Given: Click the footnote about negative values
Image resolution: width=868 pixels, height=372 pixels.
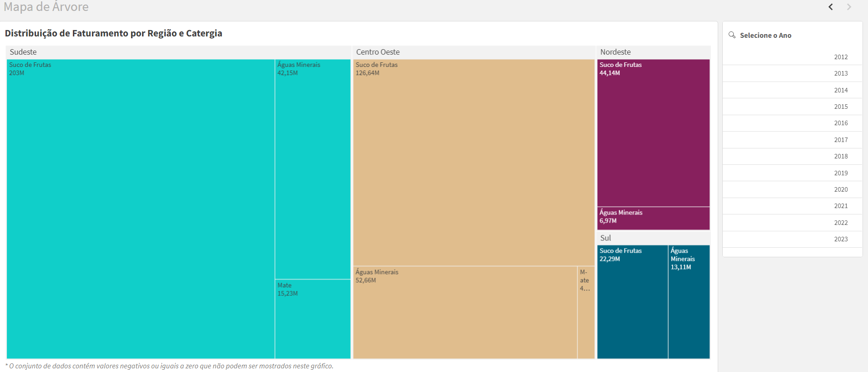Looking at the screenshot, I should [169, 366].
